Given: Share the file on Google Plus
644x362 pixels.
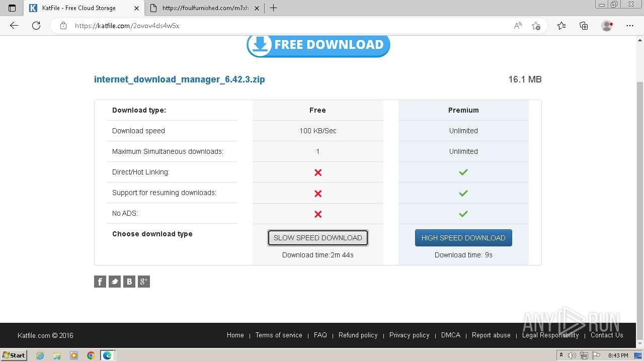Looking at the screenshot, I should (144, 282).
